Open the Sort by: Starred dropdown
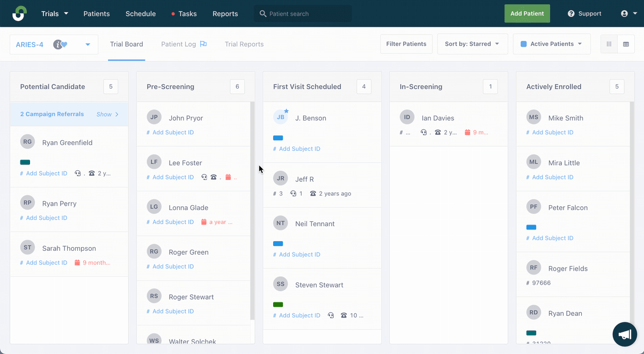 point(472,44)
